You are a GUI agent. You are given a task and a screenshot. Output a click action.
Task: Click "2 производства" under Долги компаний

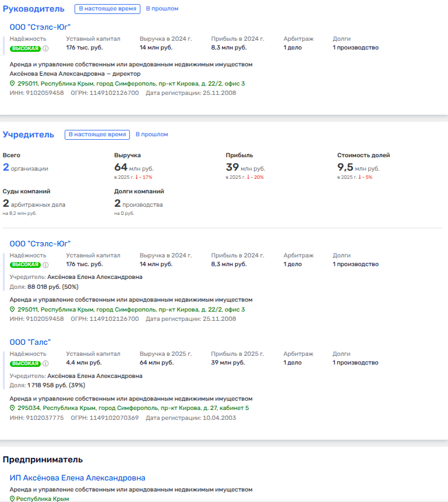[138, 204]
